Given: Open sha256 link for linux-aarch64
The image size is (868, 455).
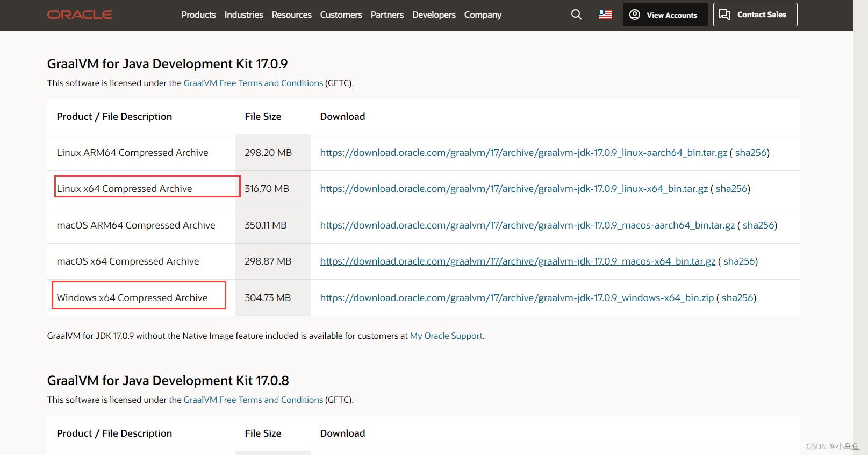Looking at the screenshot, I should click(750, 153).
